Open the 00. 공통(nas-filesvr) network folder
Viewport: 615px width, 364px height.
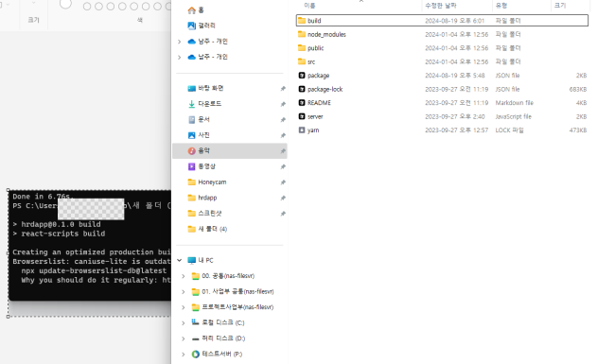click(228, 276)
